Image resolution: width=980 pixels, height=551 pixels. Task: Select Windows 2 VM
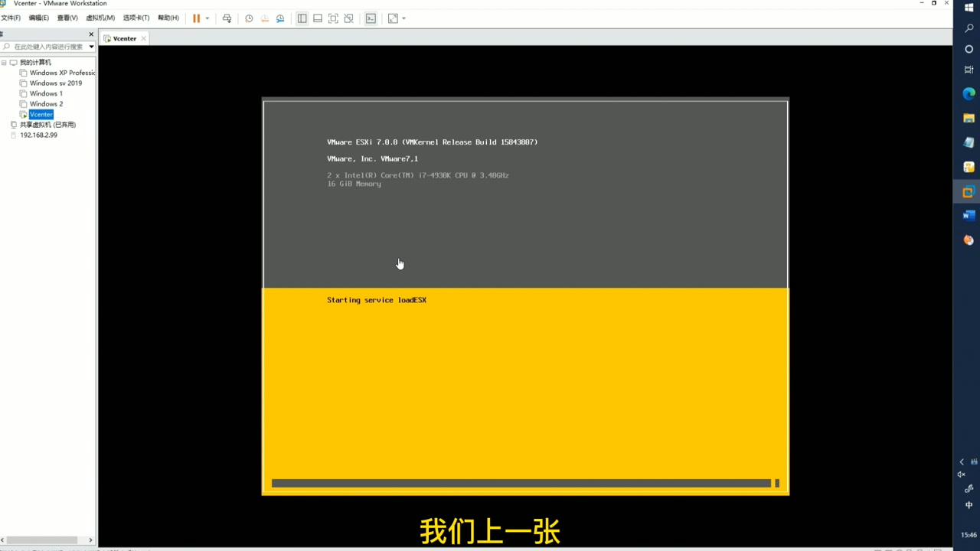[x=46, y=103]
